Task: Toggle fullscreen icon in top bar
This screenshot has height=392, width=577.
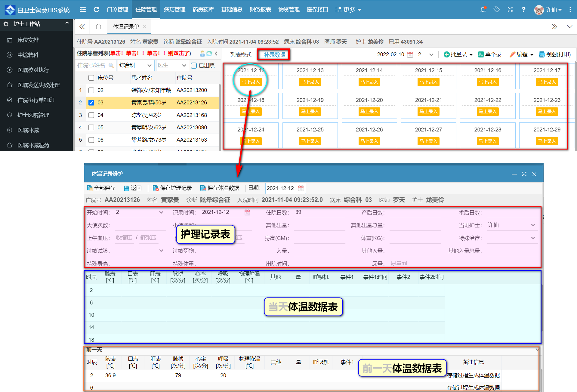Action: point(510,10)
